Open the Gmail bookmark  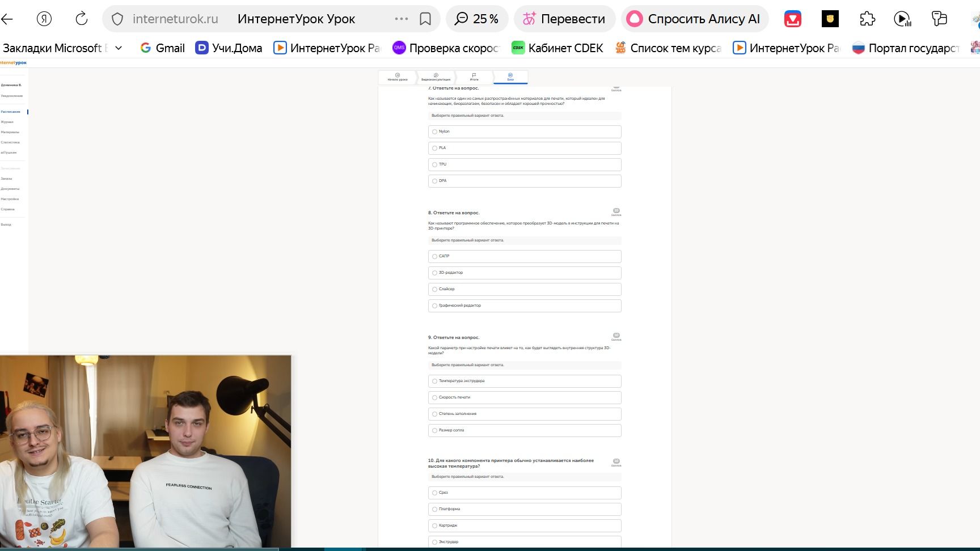[162, 48]
